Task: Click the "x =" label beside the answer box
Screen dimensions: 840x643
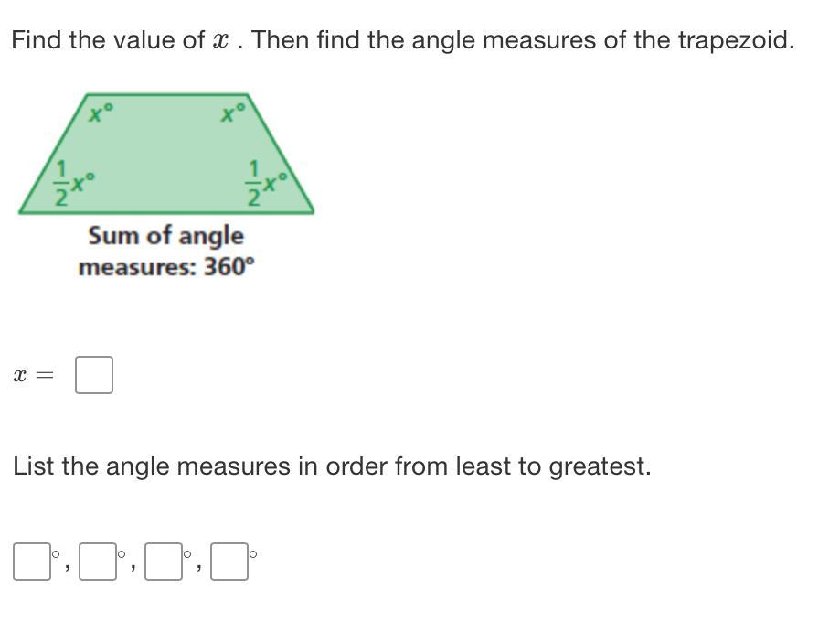Action: 35,376
